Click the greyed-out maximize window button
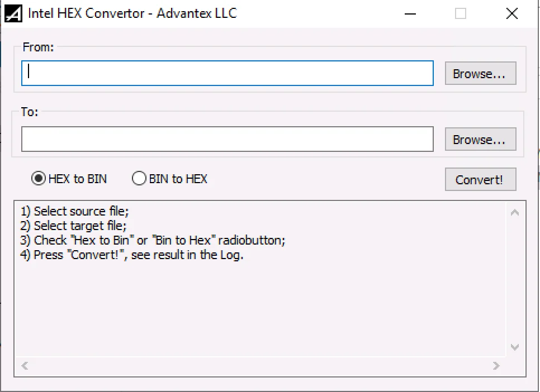540x392 pixels. coord(461,14)
